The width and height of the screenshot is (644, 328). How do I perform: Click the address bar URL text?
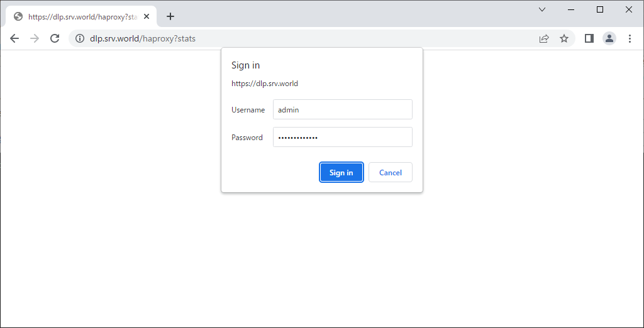[x=143, y=38]
